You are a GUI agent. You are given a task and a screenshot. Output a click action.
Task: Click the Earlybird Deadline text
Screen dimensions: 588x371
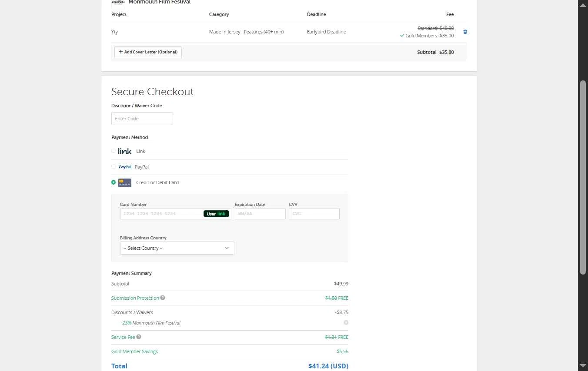[326, 32]
